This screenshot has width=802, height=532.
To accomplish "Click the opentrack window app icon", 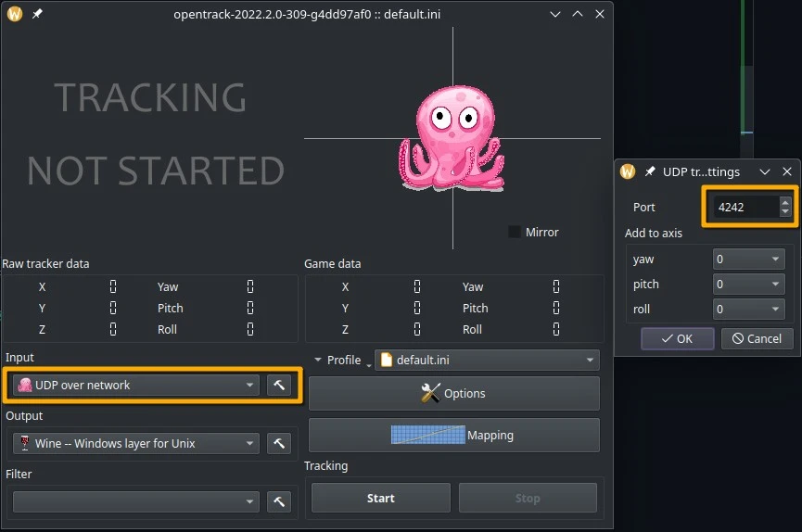I will click(x=15, y=14).
